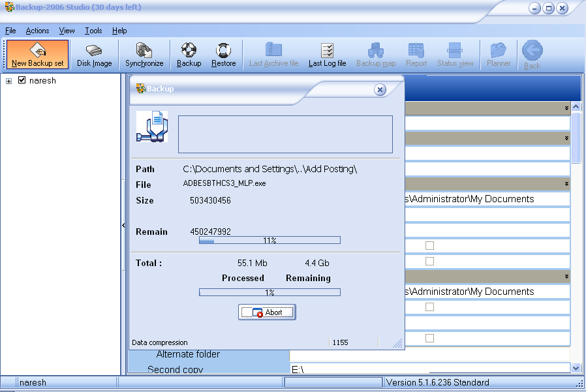Image resolution: width=586 pixels, height=392 pixels.
Task: Open the View menu
Action: tap(67, 31)
